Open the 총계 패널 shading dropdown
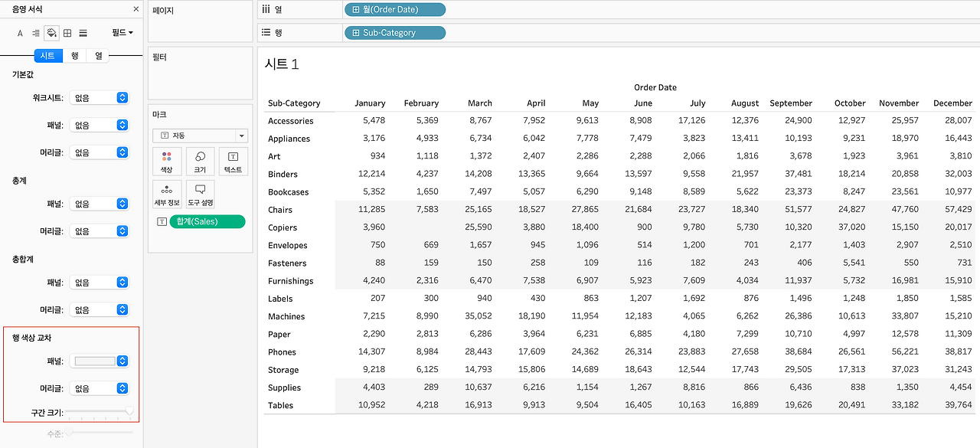Image resolution: width=980 pixels, height=448 pixels. (x=100, y=204)
